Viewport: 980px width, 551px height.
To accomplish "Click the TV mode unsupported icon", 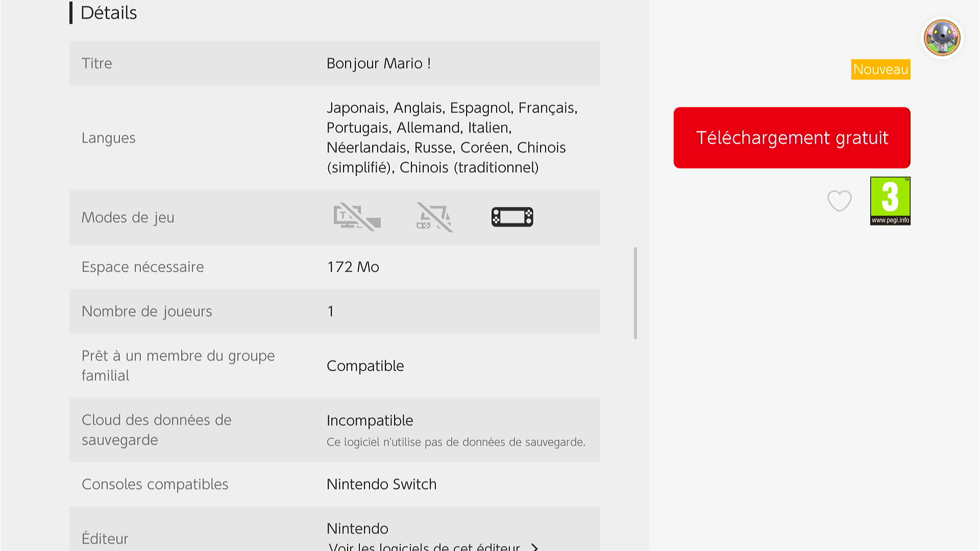I will tap(357, 217).
